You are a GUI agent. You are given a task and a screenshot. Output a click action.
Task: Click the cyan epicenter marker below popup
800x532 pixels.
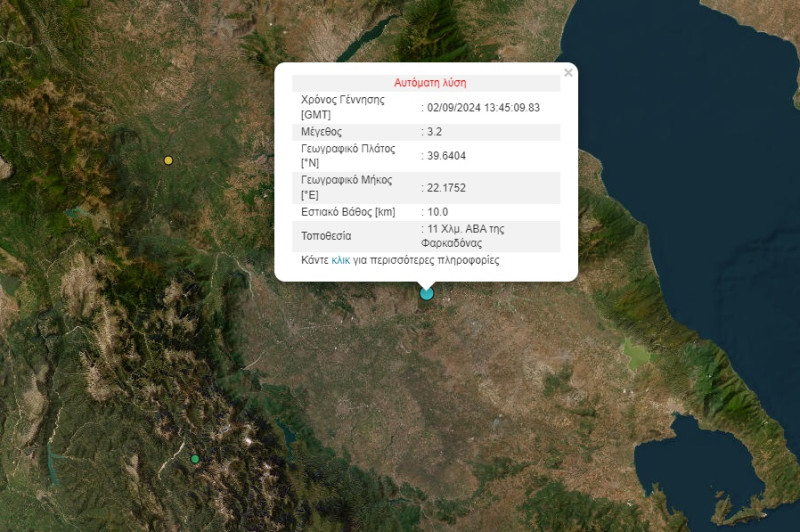click(x=427, y=293)
